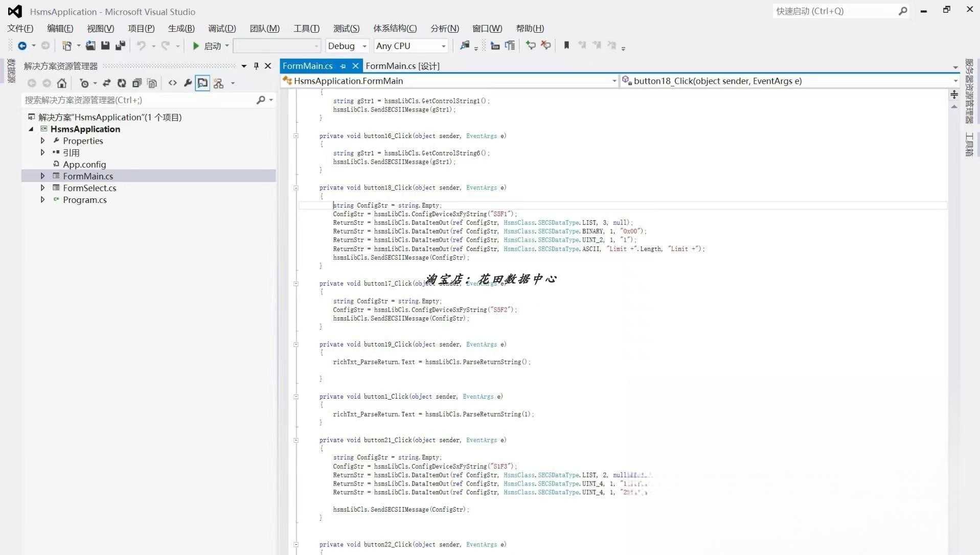980x555 pixels.
Task: Toggle a bookmark with the bookmark icon
Action: pyautogui.click(x=566, y=45)
